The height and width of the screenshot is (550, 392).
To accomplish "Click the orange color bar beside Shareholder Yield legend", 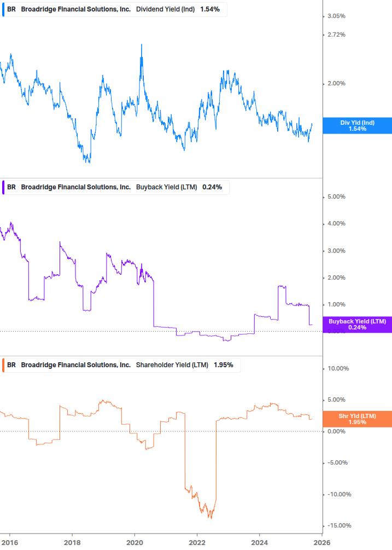I will click(x=3, y=365).
